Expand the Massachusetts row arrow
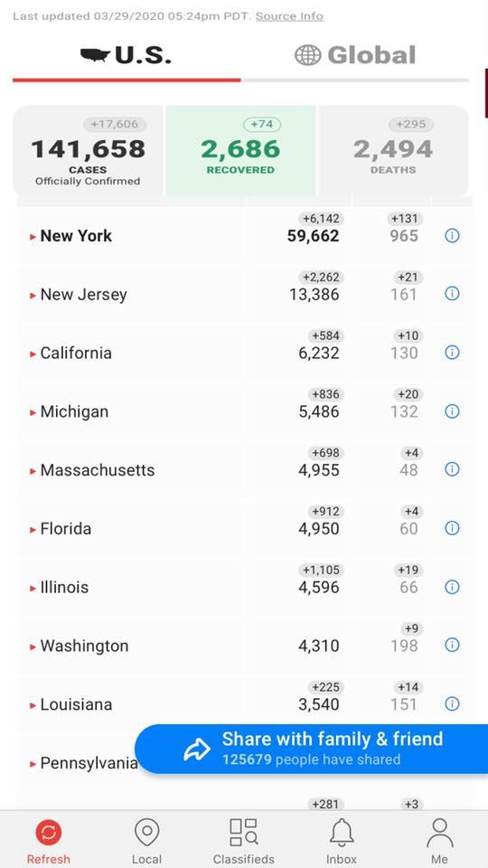The height and width of the screenshot is (868, 488). click(33, 471)
